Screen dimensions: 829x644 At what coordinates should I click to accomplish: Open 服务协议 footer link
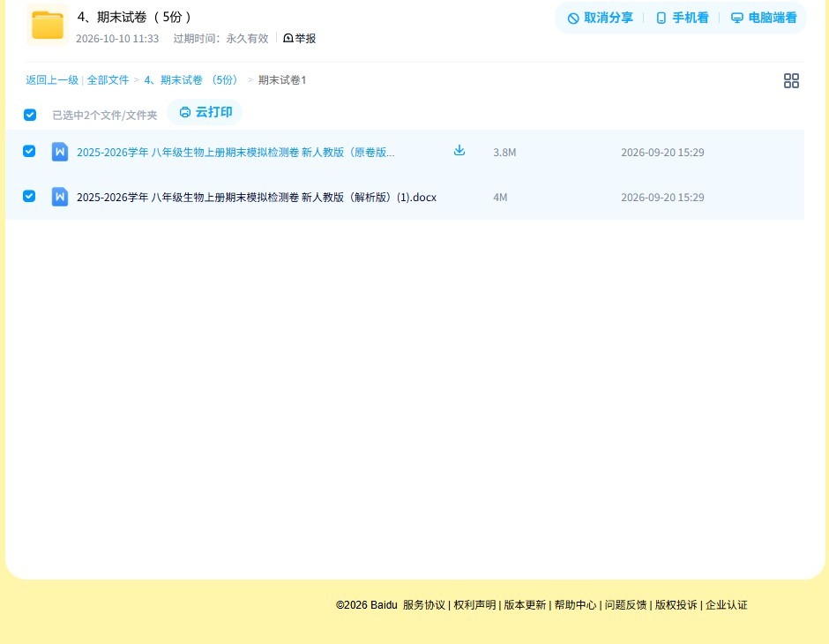point(424,605)
